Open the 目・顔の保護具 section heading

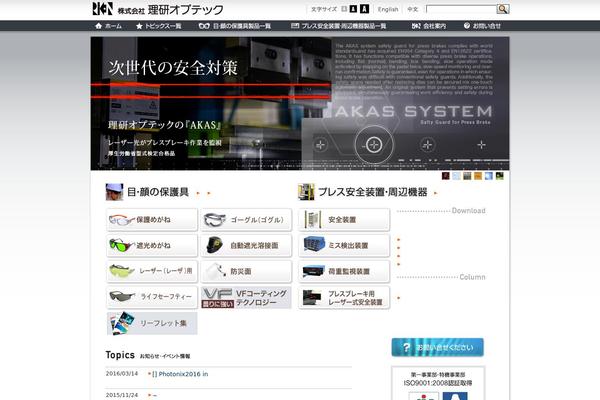coord(158,192)
